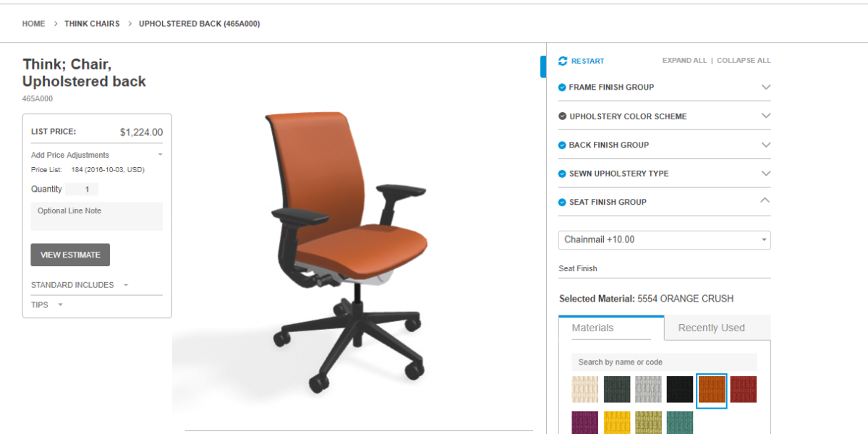Screen dimensions: 868x434
Task: Open the Chainmail +10.00 dropdown
Action: [x=664, y=239]
